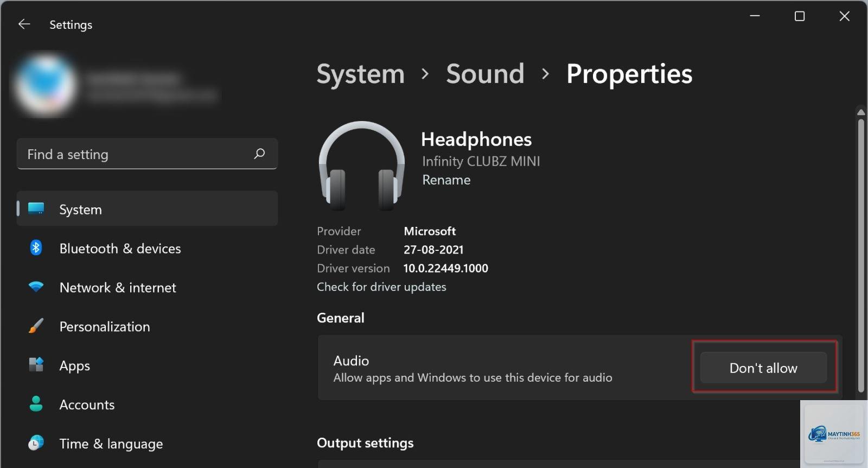The width and height of the screenshot is (868, 468).
Task: Click the Time & language globe icon
Action: click(36, 443)
